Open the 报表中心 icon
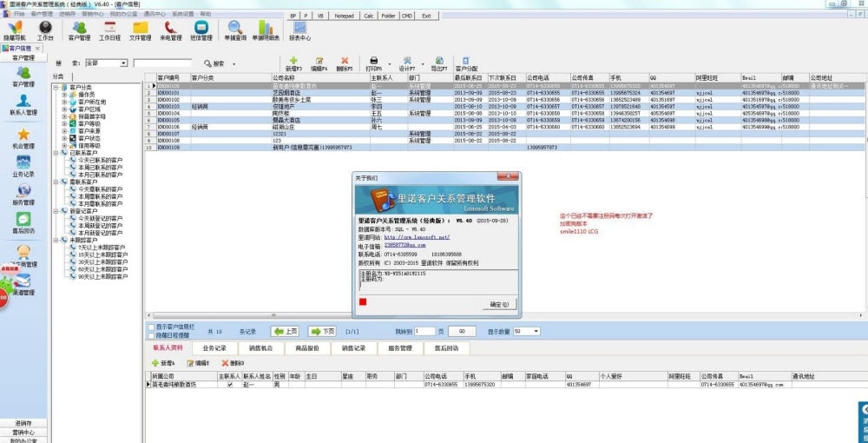Image resolution: width=868 pixels, height=443 pixels. (300, 31)
